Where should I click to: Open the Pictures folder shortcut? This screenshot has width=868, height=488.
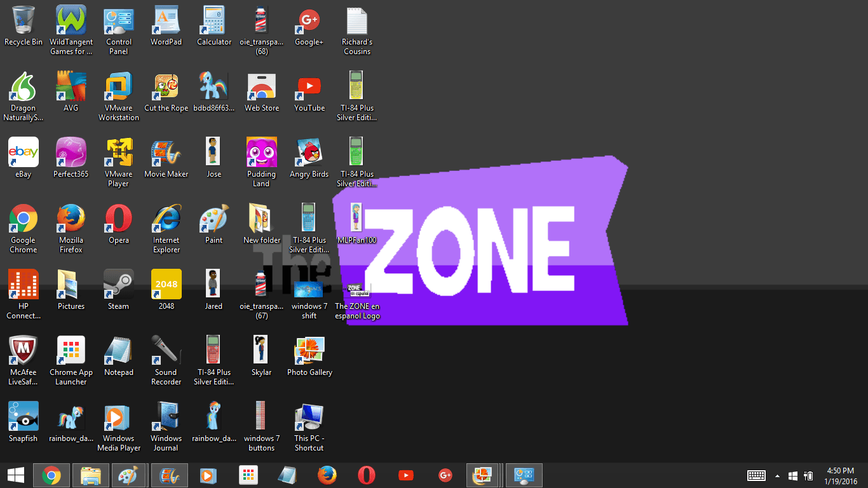pyautogui.click(x=71, y=290)
